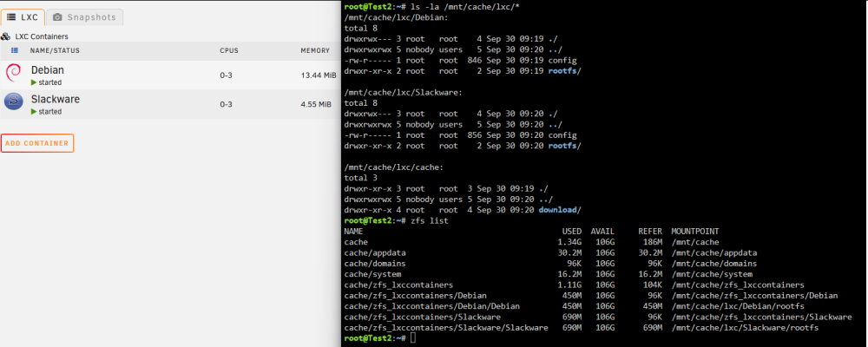Click the CPUS column header
The width and height of the screenshot is (868, 347).
tap(229, 50)
